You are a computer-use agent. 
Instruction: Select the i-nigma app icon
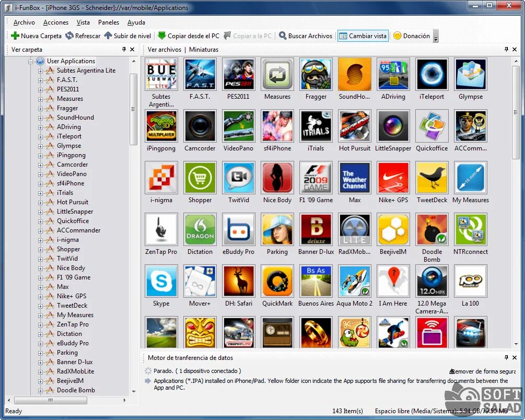click(161, 178)
